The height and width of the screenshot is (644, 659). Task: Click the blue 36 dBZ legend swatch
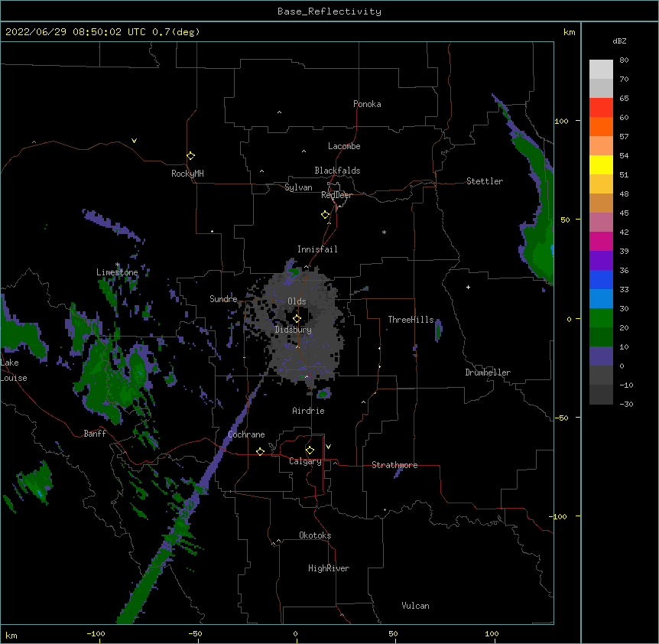pyautogui.click(x=601, y=279)
